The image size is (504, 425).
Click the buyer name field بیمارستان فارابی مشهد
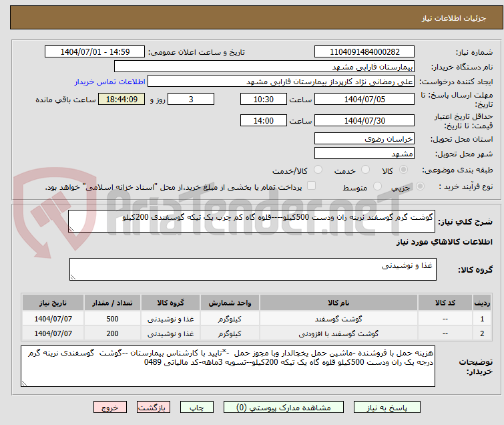click(264, 67)
